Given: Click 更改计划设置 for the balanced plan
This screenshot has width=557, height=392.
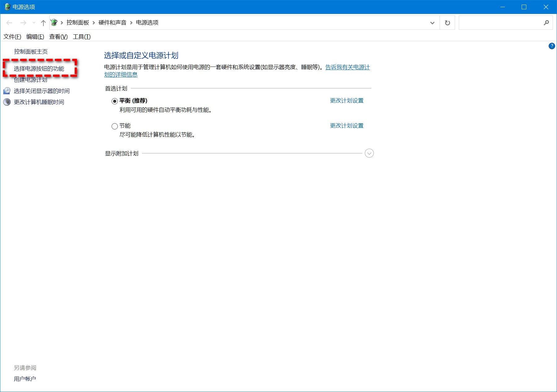Looking at the screenshot, I should pos(346,100).
